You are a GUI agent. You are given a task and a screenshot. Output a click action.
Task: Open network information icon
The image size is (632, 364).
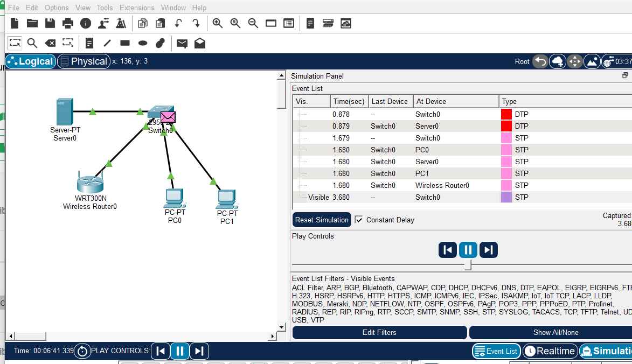(x=86, y=23)
